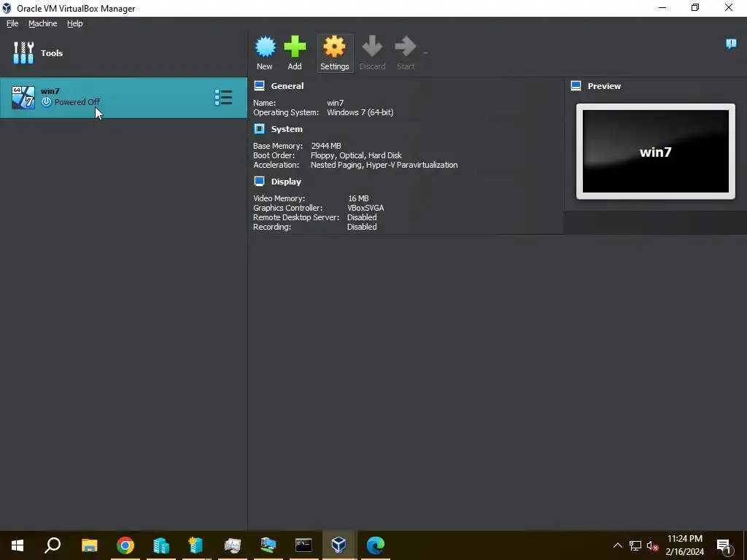Image resolution: width=747 pixels, height=560 pixels.
Task: Open the notification center icon in VirtualBox
Action: (x=731, y=44)
